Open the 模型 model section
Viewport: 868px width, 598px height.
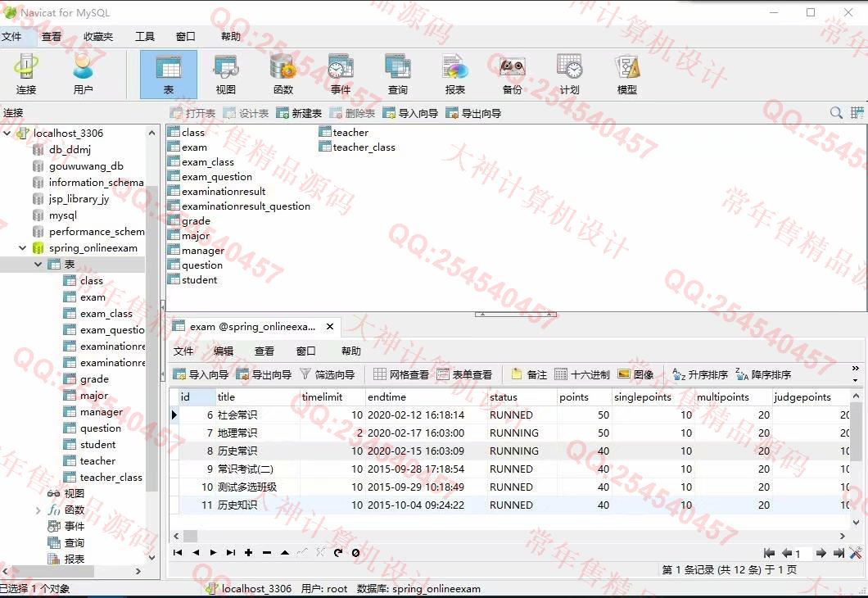pyautogui.click(x=626, y=75)
